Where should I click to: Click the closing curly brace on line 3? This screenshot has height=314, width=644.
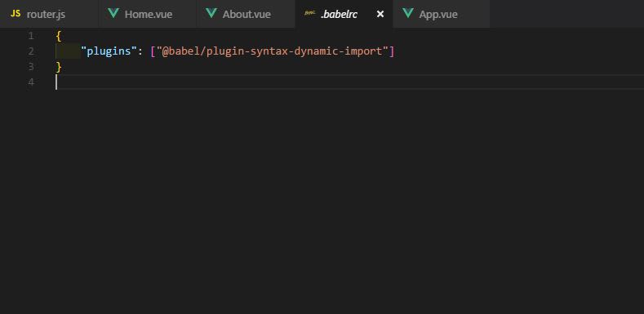tap(59, 67)
